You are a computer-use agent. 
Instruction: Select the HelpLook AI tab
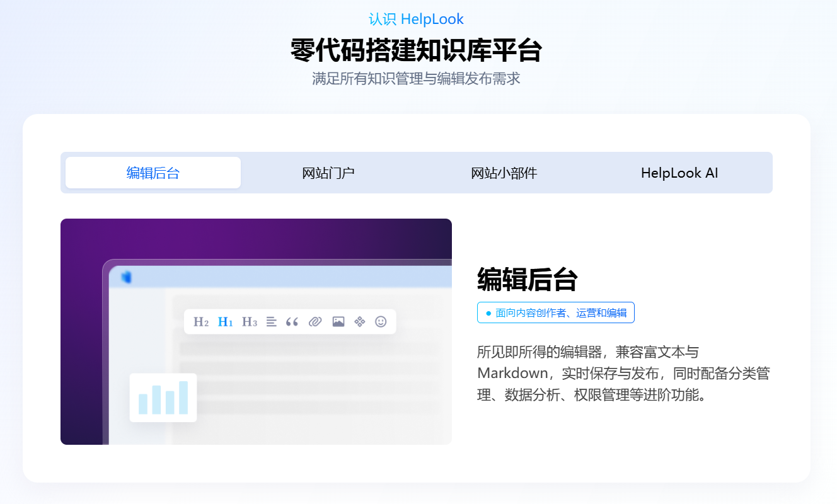tap(679, 173)
